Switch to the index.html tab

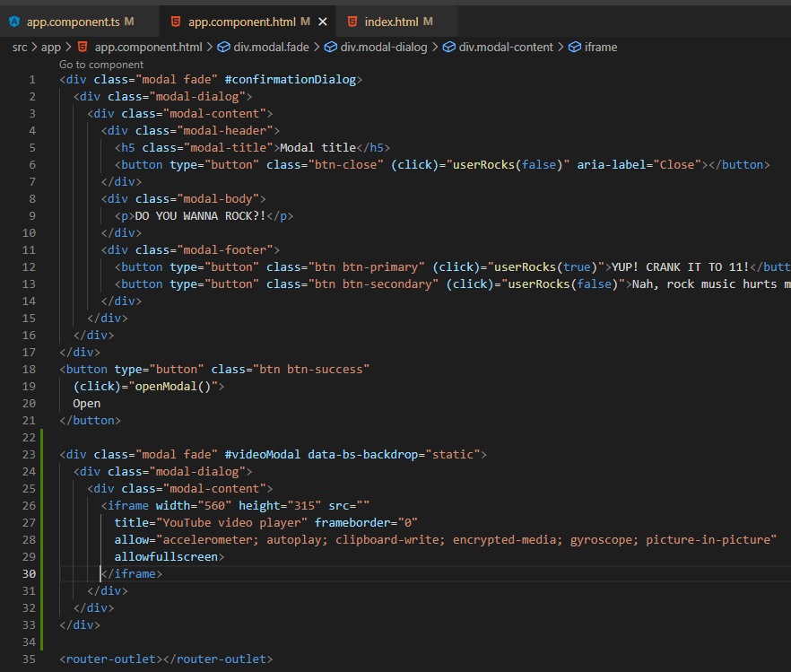(x=391, y=21)
